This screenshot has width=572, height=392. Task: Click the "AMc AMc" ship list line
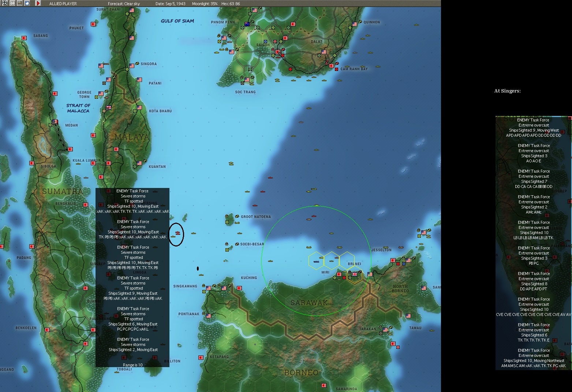point(534,212)
